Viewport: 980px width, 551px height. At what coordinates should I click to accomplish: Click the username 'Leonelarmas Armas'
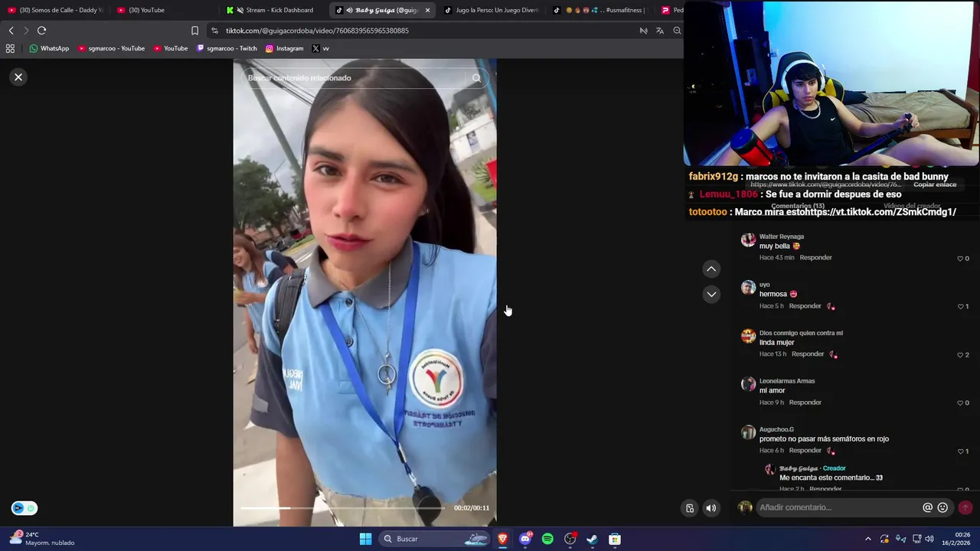[787, 381]
